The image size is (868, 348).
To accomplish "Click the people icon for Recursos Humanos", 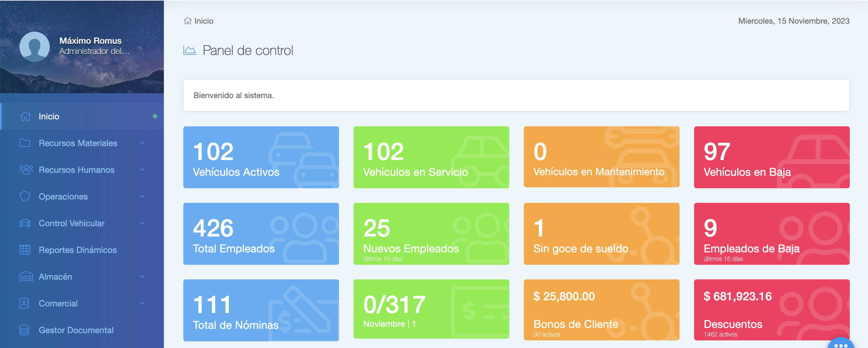I will (x=26, y=170).
